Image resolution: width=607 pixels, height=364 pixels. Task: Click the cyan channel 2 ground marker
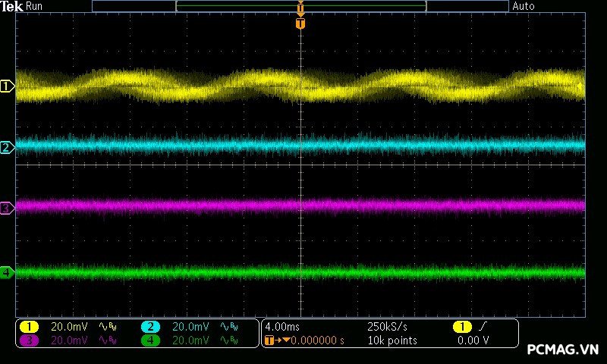click(x=7, y=147)
